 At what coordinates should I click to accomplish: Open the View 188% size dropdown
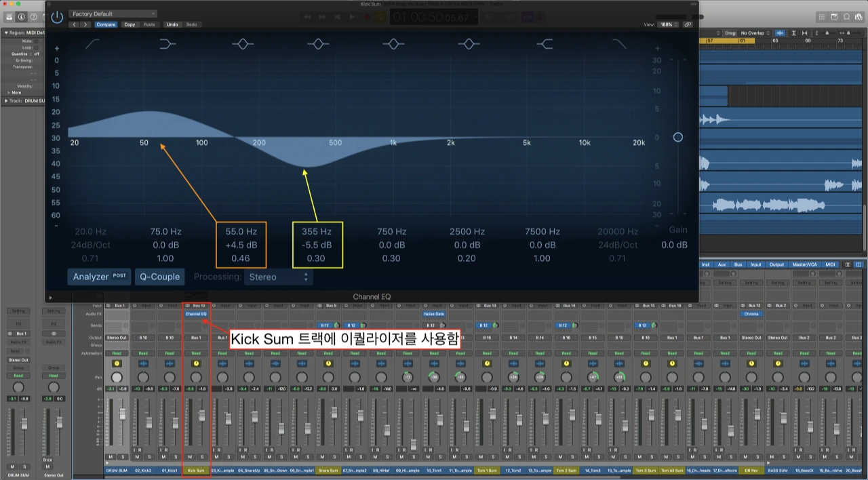667,24
